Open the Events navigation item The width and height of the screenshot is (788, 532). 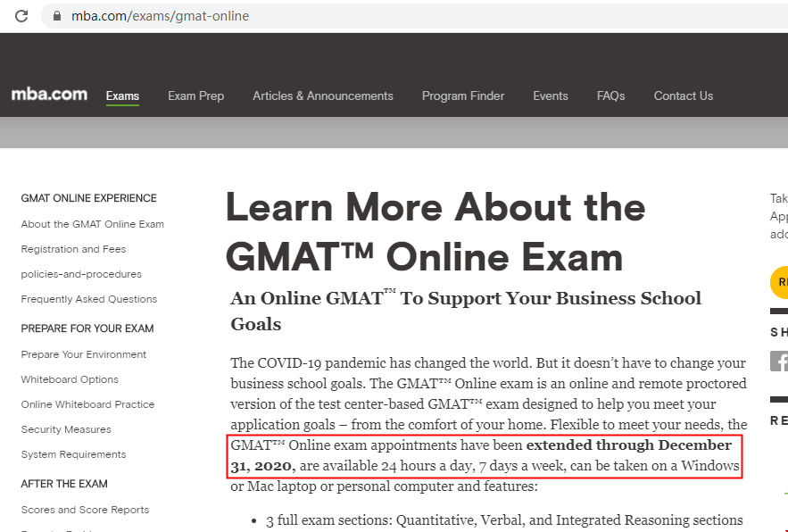pyautogui.click(x=551, y=96)
